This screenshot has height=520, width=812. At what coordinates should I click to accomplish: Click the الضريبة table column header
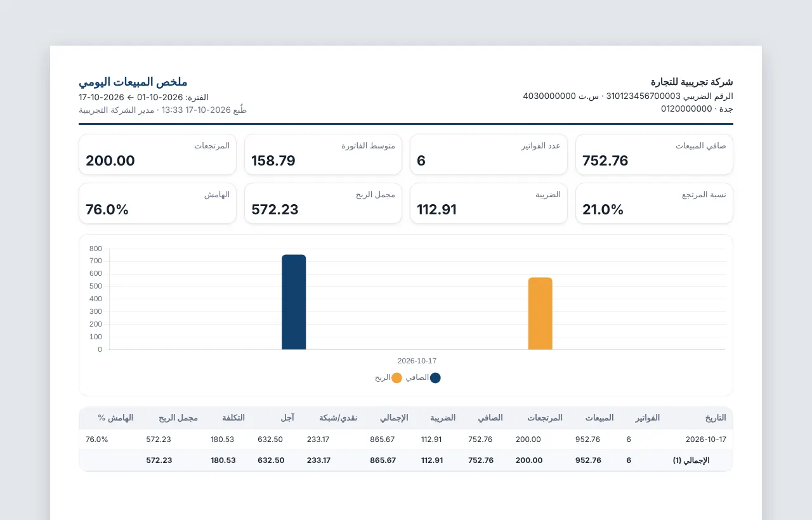(x=443, y=418)
